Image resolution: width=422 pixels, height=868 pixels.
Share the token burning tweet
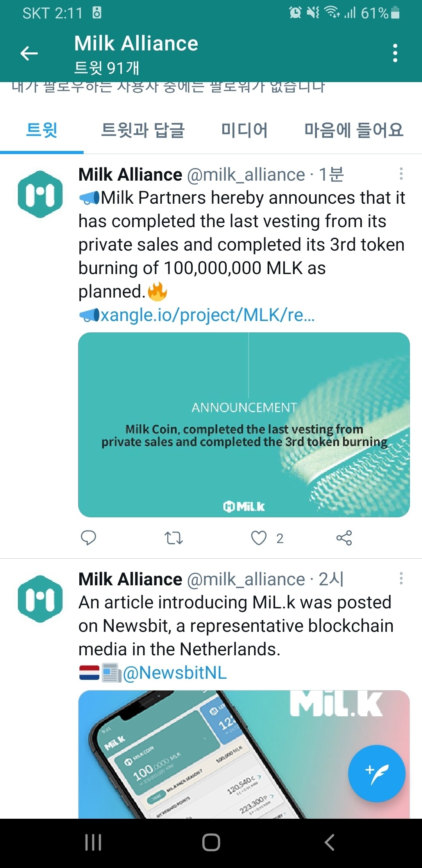pyautogui.click(x=344, y=538)
